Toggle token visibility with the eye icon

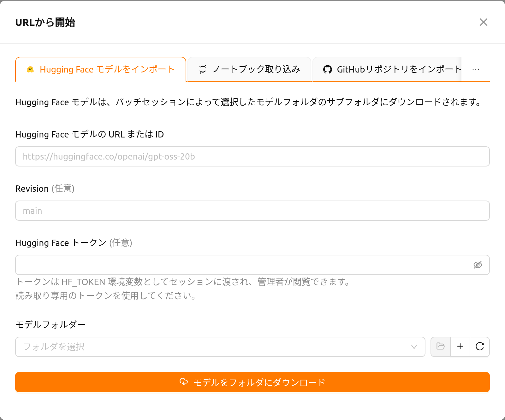tap(478, 265)
